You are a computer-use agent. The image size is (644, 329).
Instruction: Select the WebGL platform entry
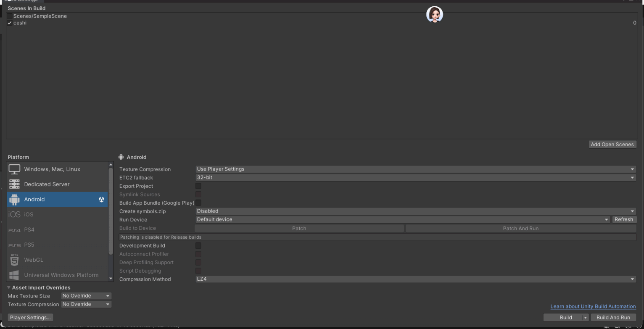tap(57, 260)
